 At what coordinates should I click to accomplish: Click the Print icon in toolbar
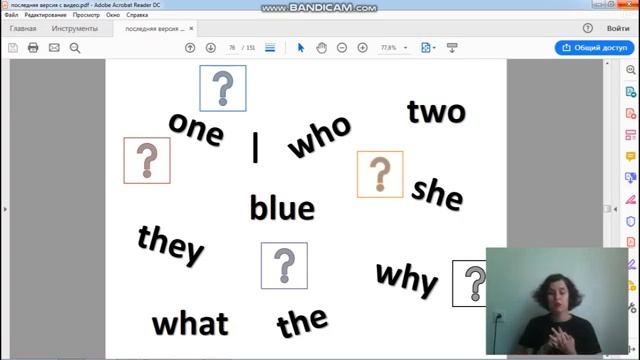pyautogui.click(x=33, y=48)
